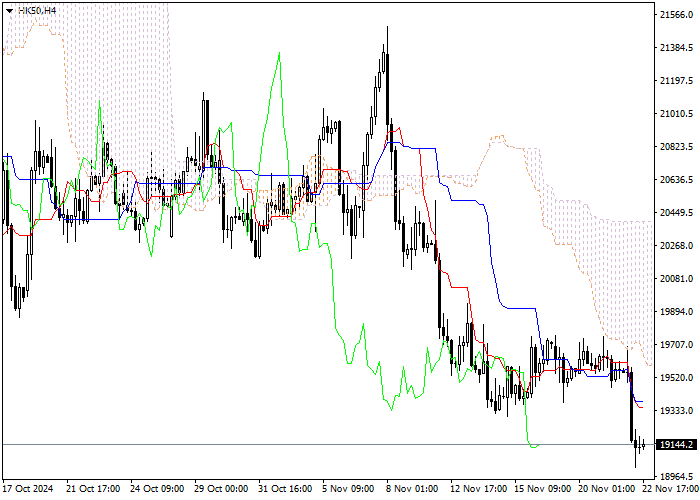Click price label 20636.5
Viewport: 700px width, 500px height.
[676, 180]
